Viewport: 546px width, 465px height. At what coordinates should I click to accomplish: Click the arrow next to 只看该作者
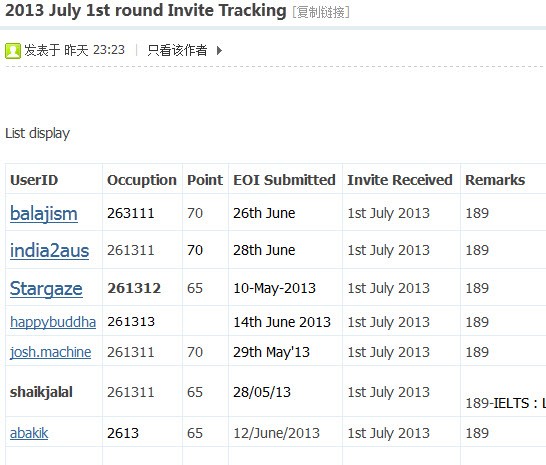click(219, 51)
